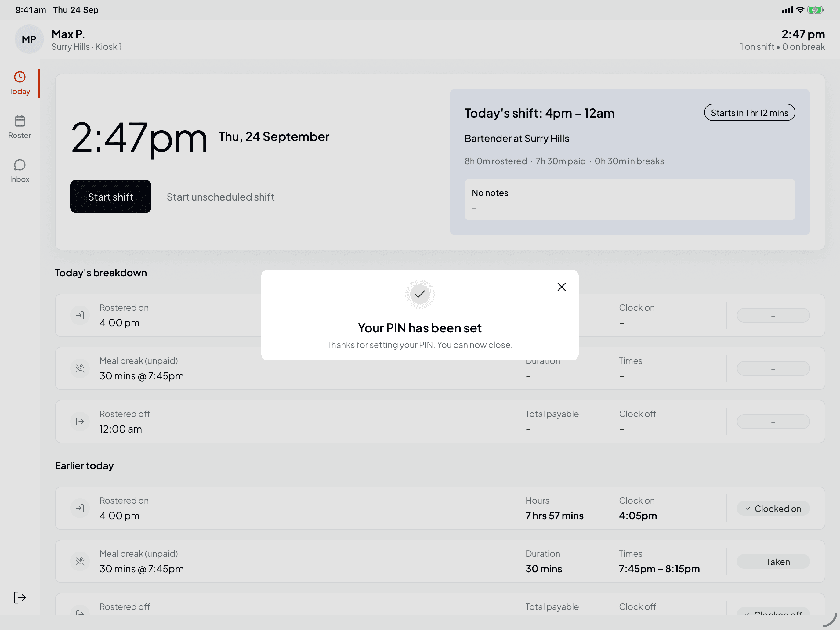Click the Clocked on status pill
Viewport: 840px width, 630px height.
(x=773, y=509)
